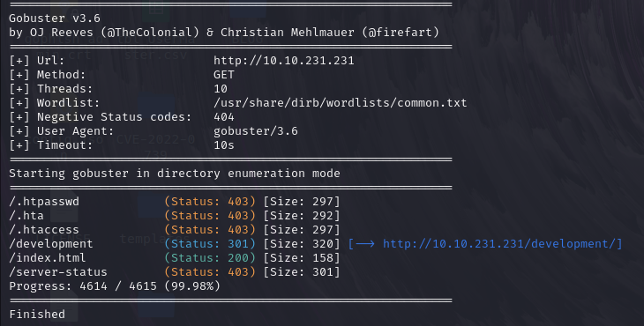Select the /index.html result entry
This screenshot has width=644, height=326.
click(x=48, y=258)
